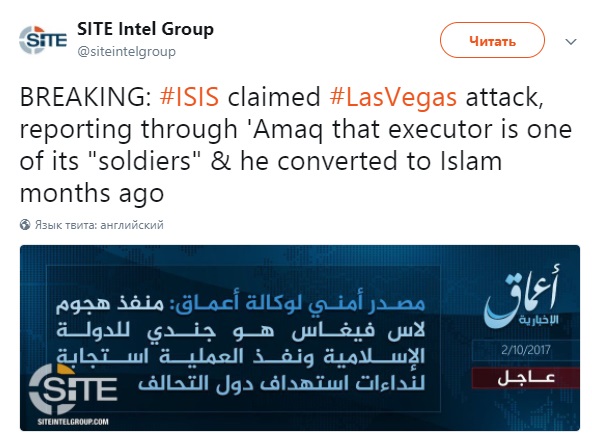Click the SITEINTELGROUP.COM watermark text
The image size is (592, 444).
click(x=73, y=422)
